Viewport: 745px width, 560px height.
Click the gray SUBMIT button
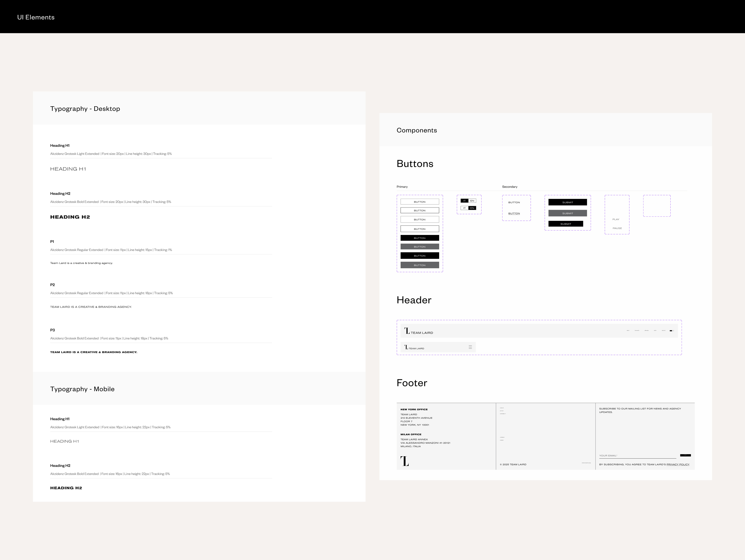568,213
